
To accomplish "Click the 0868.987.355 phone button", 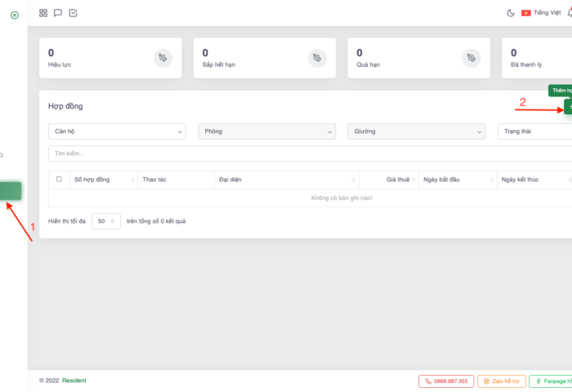I will pyautogui.click(x=445, y=381).
